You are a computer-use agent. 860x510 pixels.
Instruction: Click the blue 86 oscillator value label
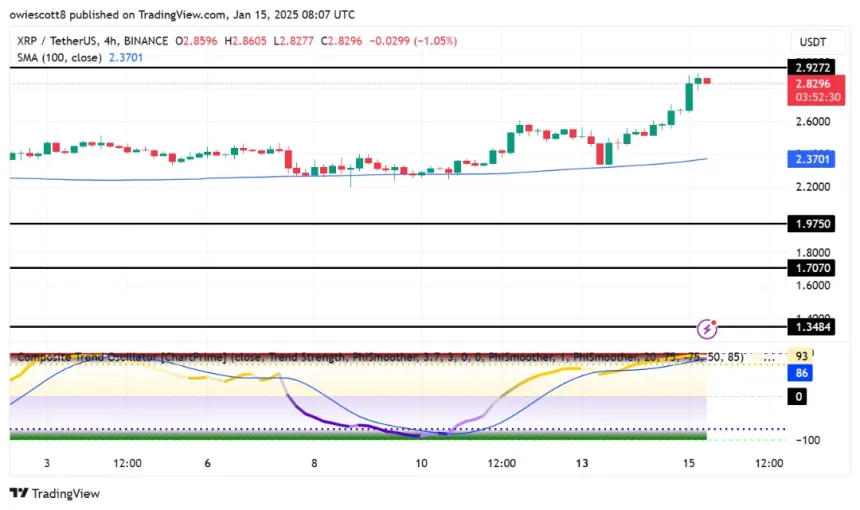point(800,373)
